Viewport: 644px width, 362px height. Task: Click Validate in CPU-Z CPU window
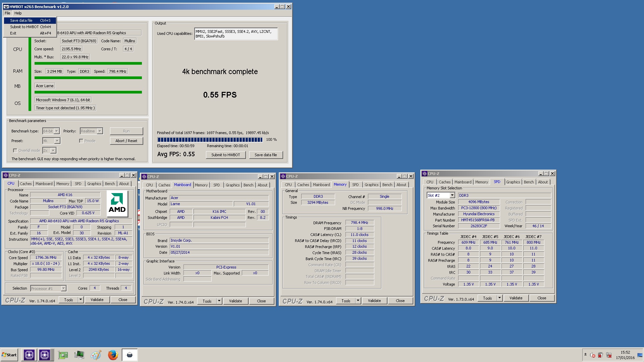[97, 300]
